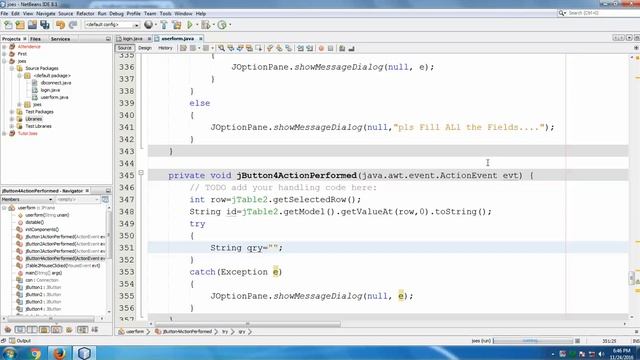Viewport: 640px width, 360px height.
Task: Collapse the Source Packages node
Action: [x=12, y=69]
